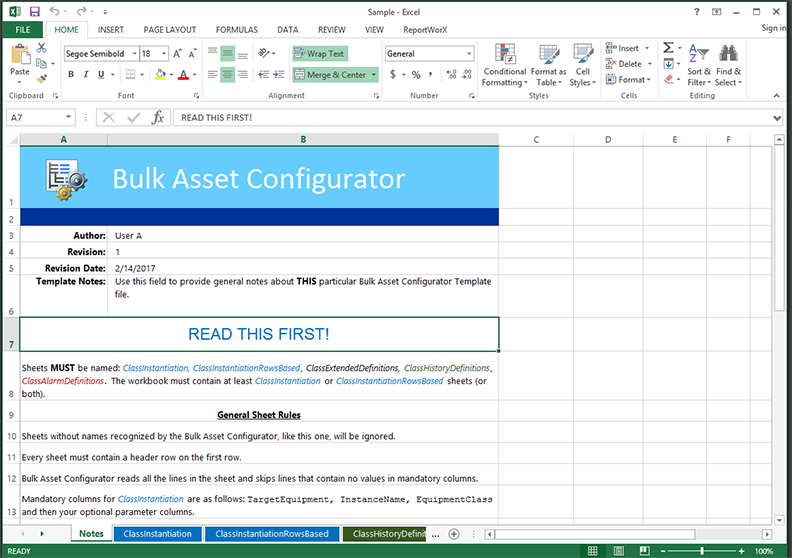The height and width of the screenshot is (558, 792).
Task: Toggle Bold formatting
Action: coord(72,75)
